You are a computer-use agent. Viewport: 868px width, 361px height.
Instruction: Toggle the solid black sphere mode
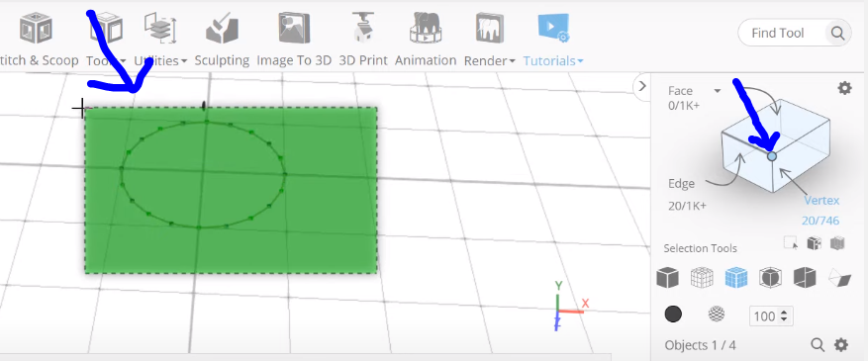673,315
